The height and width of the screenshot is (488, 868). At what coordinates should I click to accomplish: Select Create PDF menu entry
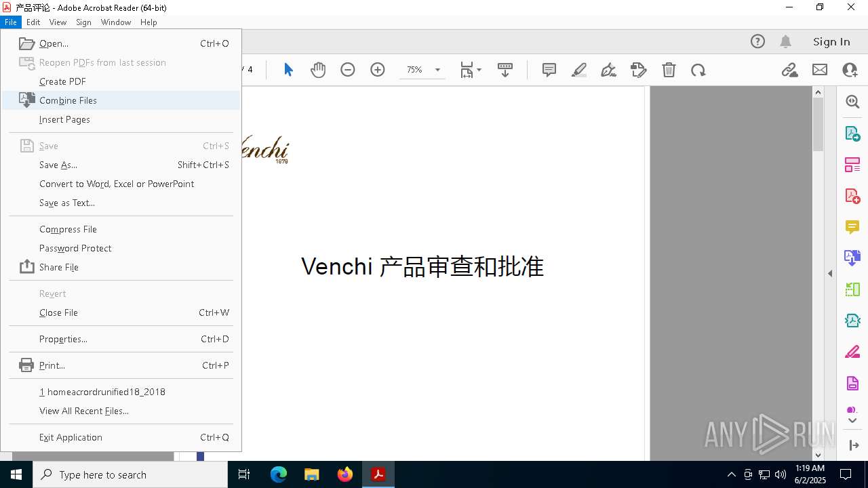point(121,81)
